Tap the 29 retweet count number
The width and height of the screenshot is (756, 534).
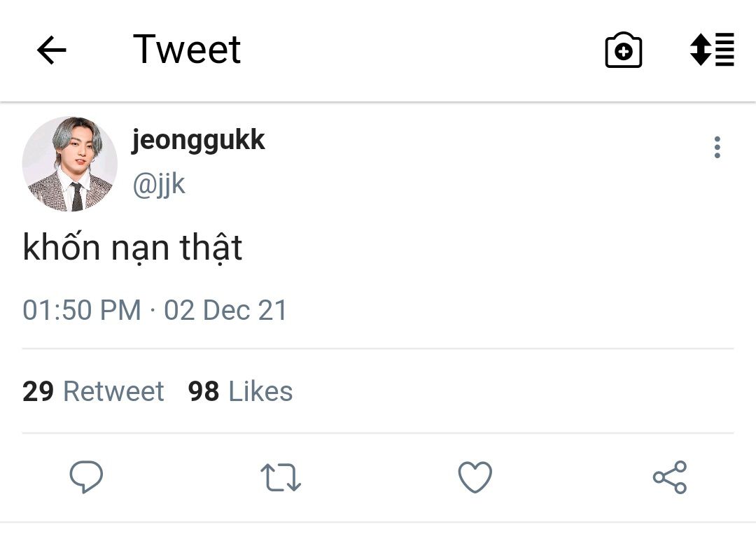coord(38,391)
